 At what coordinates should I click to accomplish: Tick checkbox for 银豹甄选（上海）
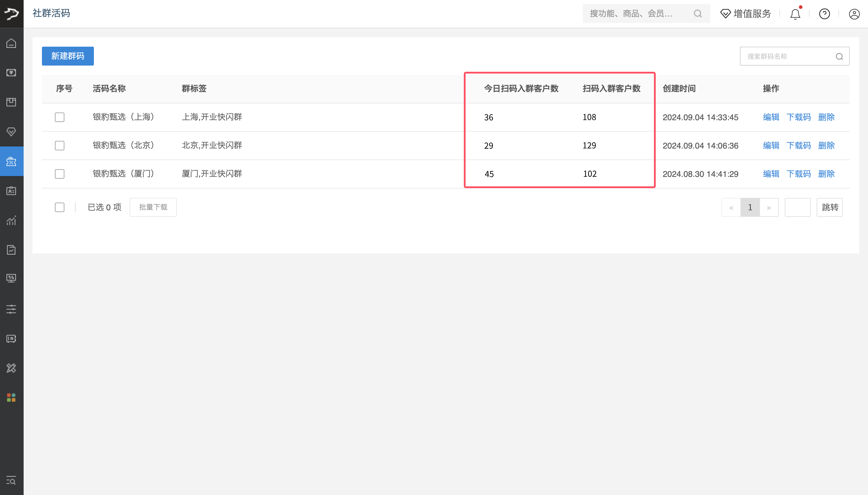click(x=59, y=117)
